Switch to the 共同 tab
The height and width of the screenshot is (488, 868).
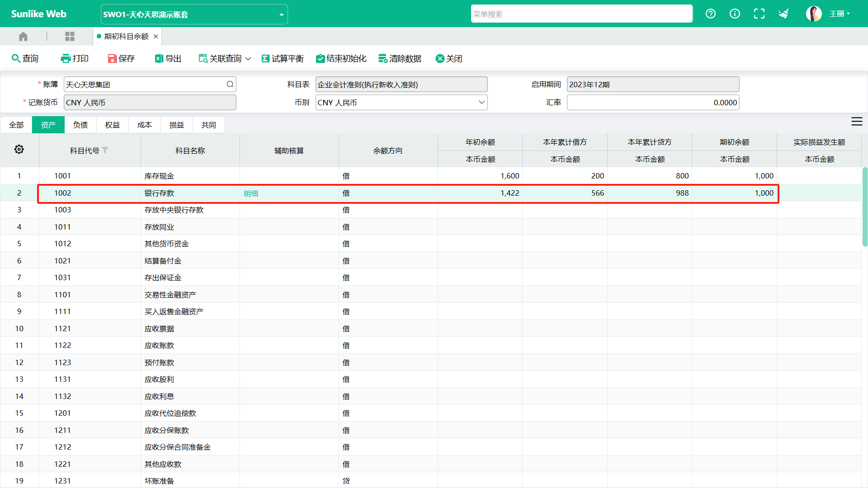[x=209, y=125]
